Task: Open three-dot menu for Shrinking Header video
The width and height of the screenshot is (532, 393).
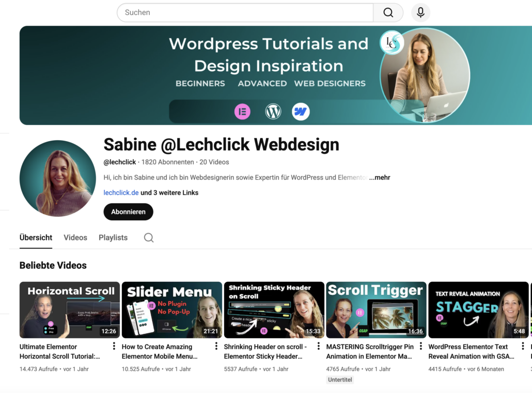Action: click(x=319, y=346)
